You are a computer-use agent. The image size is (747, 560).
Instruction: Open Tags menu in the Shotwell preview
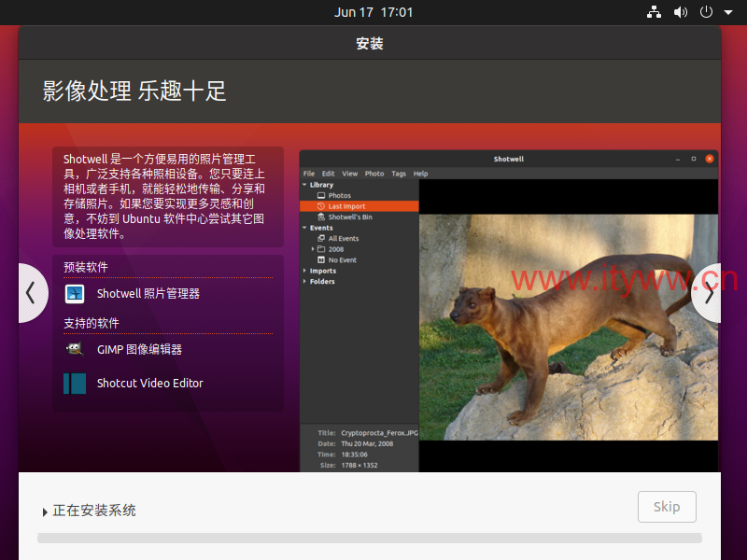click(399, 174)
